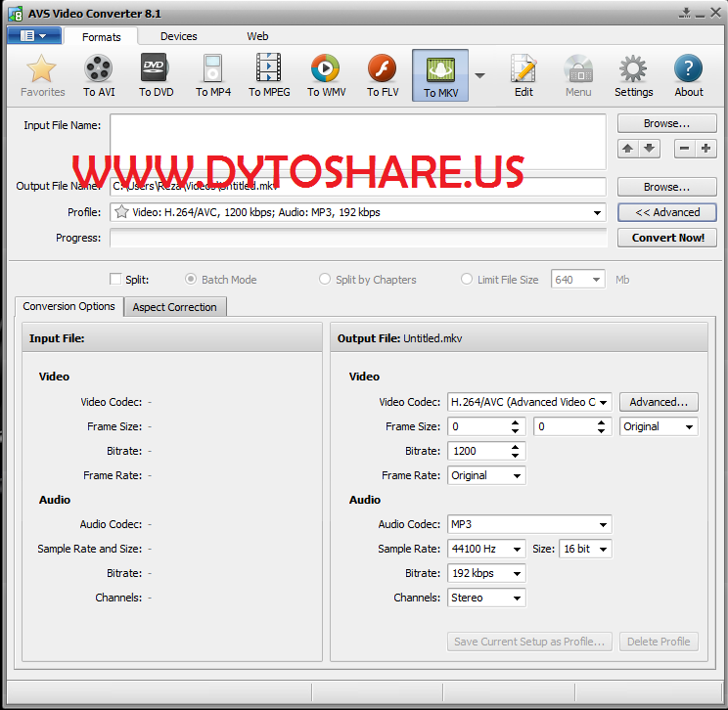Increase the video bitrate 1200 spinner

click(x=515, y=447)
